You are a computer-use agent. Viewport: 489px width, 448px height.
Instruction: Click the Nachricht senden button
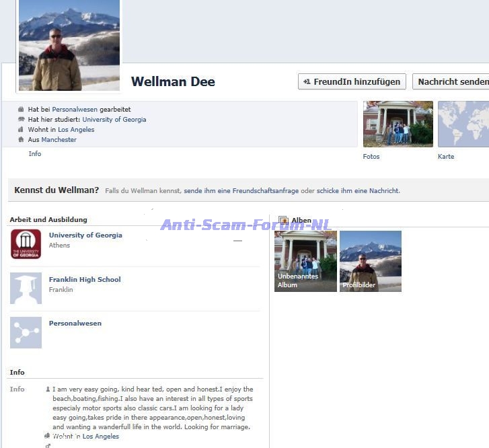click(x=452, y=81)
